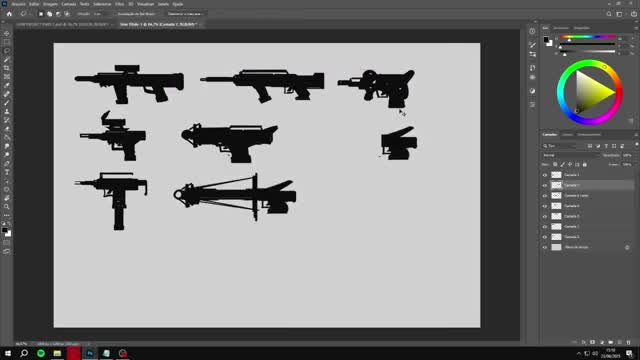This screenshot has width=640, height=360.
Task: Select the Brush tool
Action: [x=7, y=103]
